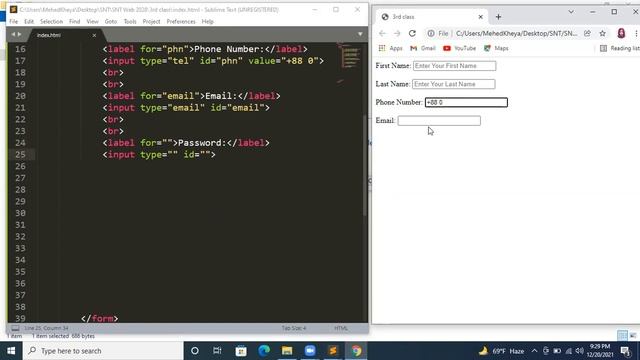Screen dimensions: 640x360
Task: Open the network icon in system tray
Action: (x=569, y=351)
